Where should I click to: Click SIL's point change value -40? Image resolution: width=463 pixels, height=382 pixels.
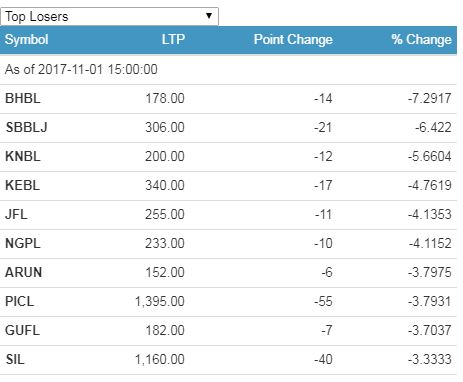tap(323, 359)
